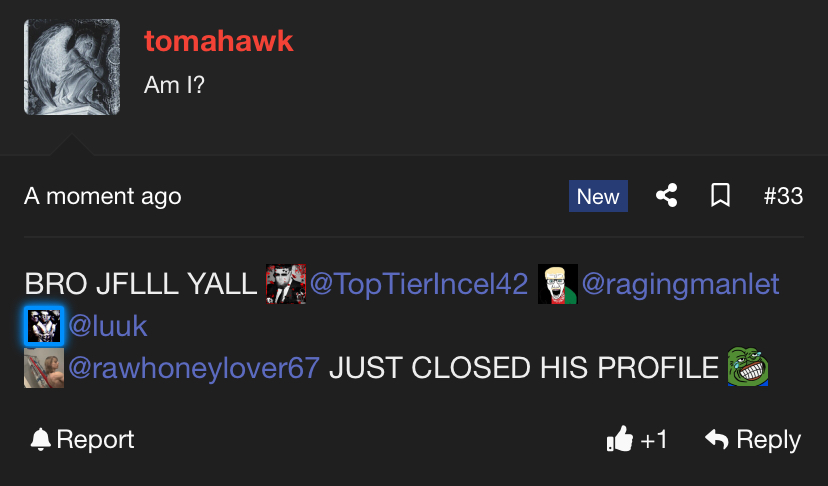Viewport: 828px width, 486px height.
Task: Open the @luuk mention link
Action: (108, 325)
